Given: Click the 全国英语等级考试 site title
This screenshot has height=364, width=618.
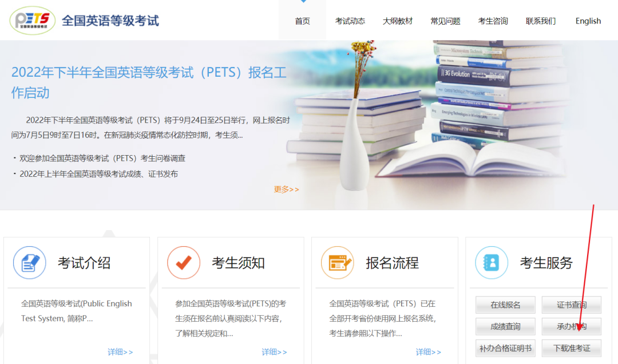Looking at the screenshot, I should tap(110, 21).
